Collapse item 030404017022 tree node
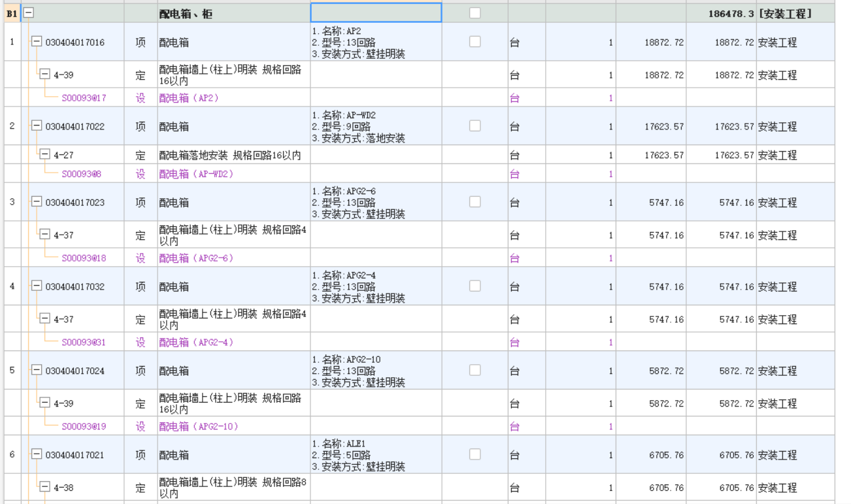 point(37,126)
